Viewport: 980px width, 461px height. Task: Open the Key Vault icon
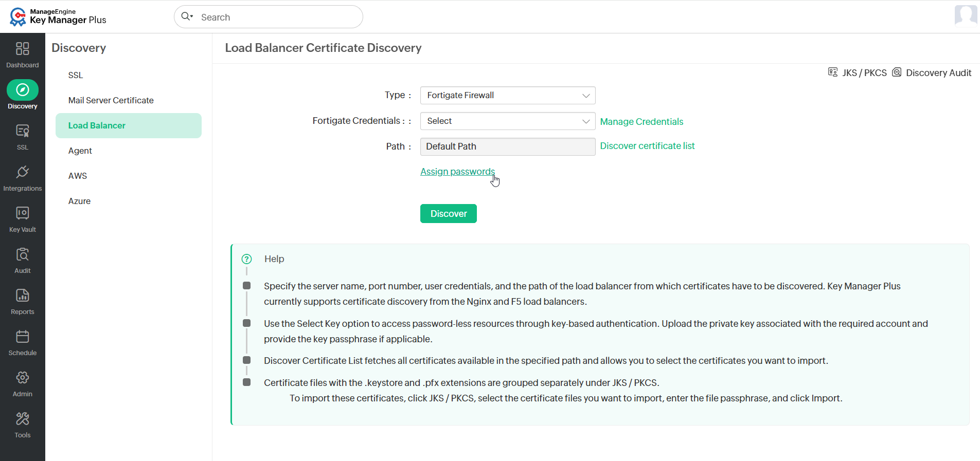tap(23, 213)
